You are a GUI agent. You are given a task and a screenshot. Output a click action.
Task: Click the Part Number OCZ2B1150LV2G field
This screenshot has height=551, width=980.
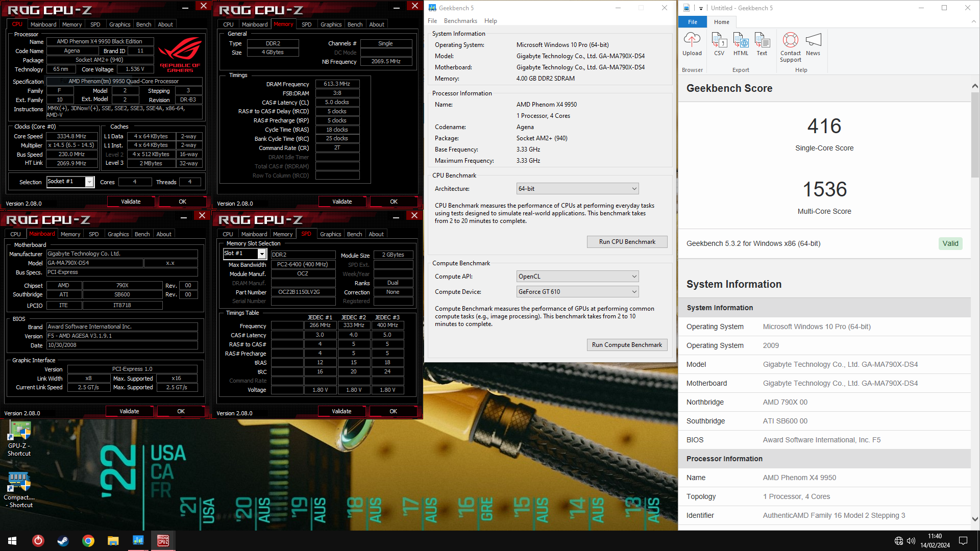tap(303, 292)
